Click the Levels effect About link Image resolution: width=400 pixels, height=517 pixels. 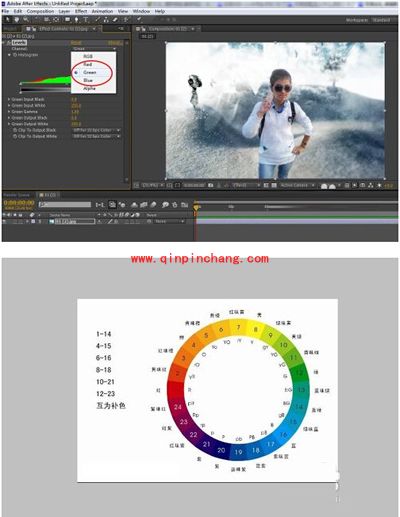[x=115, y=43]
